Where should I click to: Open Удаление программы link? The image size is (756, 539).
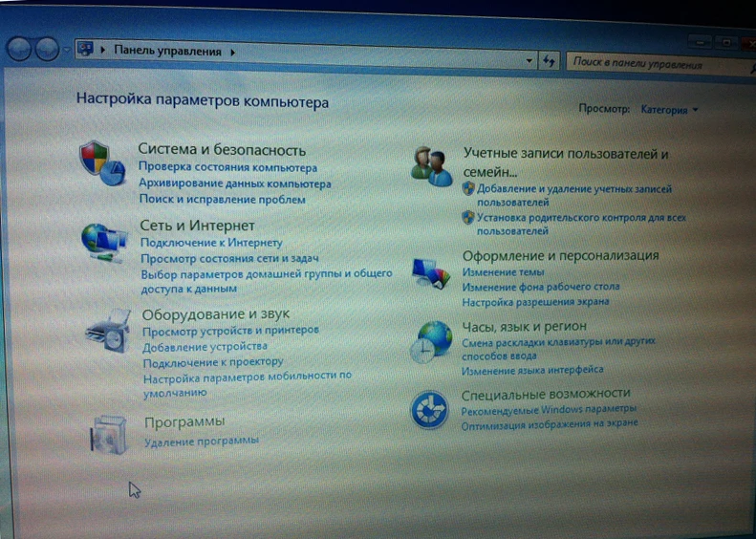point(202,442)
